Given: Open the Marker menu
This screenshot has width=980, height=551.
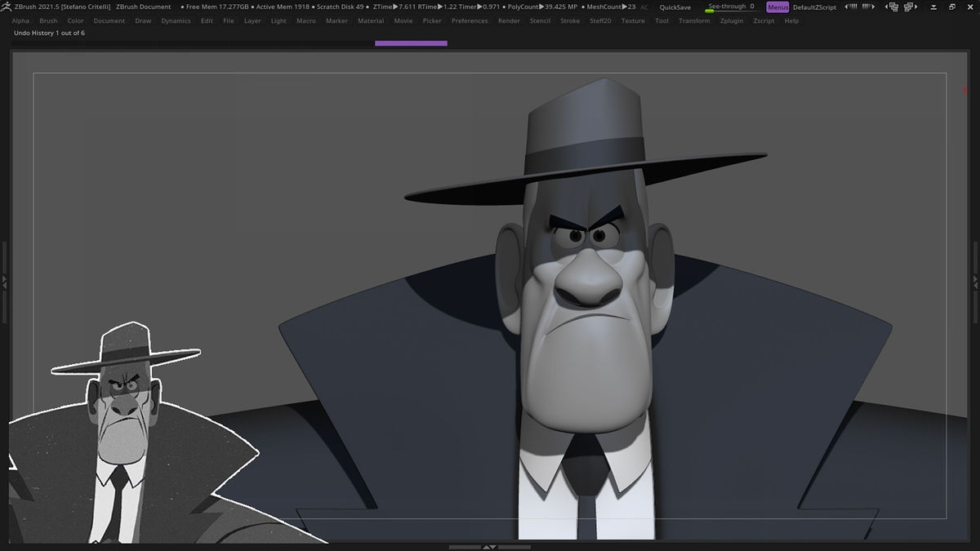Looking at the screenshot, I should (336, 20).
